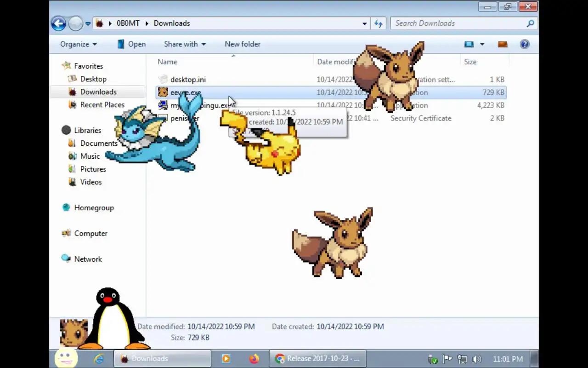The height and width of the screenshot is (368, 588).
Task: Click the Downloads breadcrumb in address bar
Action: (x=172, y=23)
